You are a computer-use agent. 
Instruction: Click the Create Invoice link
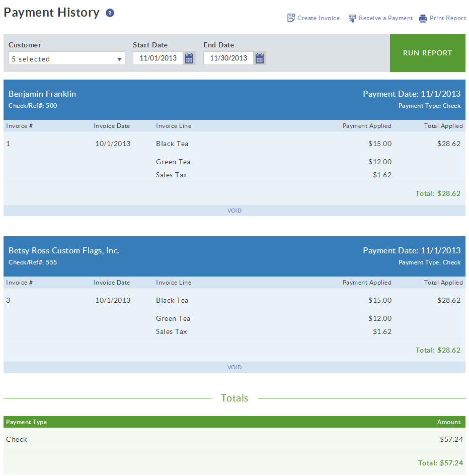319,18
